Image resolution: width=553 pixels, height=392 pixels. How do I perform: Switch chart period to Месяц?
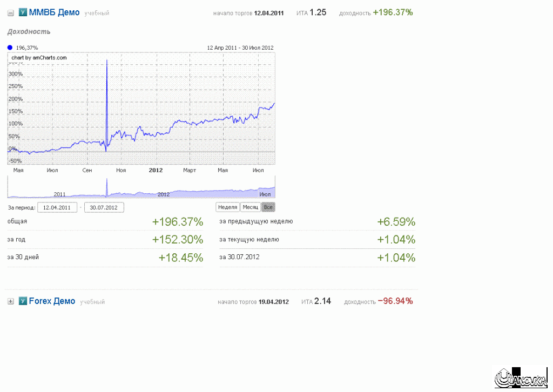click(x=250, y=207)
